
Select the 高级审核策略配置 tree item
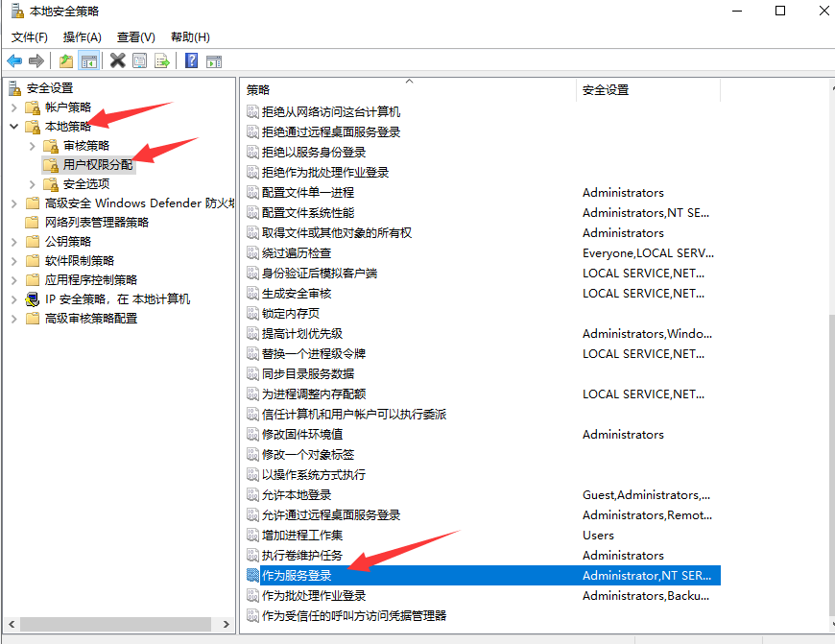[91, 319]
